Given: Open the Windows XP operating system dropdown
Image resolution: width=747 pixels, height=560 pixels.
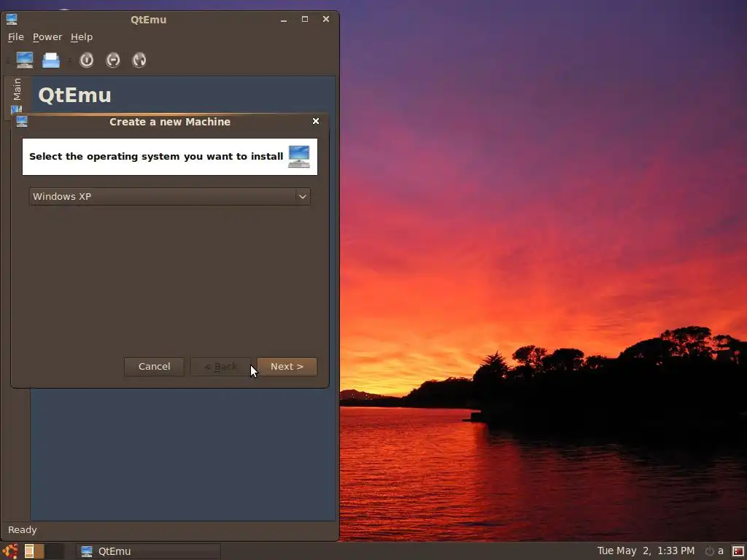Looking at the screenshot, I should coord(169,196).
